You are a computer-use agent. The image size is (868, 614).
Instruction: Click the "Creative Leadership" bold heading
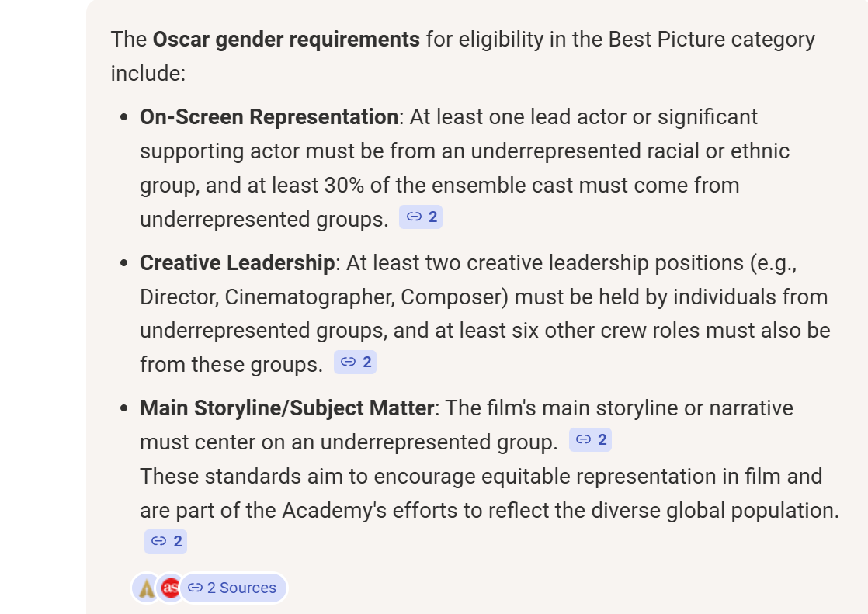(x=237, y=263)
